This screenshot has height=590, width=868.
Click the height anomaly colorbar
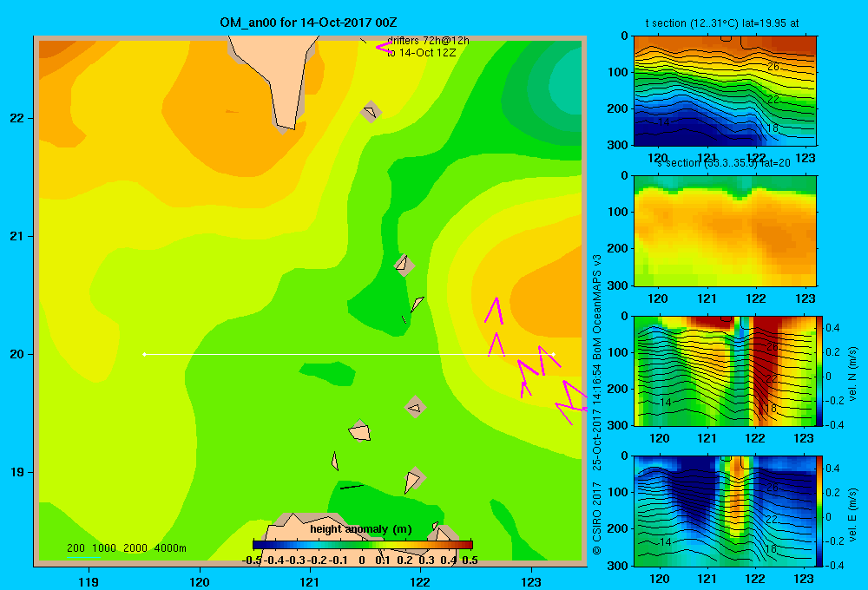click(363, 545)
